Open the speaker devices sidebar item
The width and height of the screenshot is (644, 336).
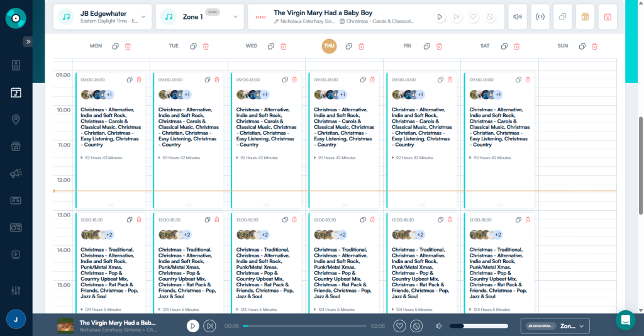click(16, 65)
